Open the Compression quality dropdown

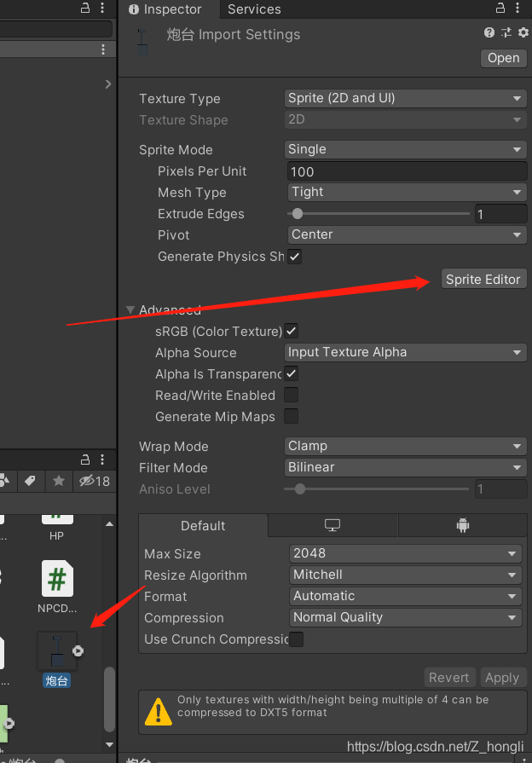[406, 617]
